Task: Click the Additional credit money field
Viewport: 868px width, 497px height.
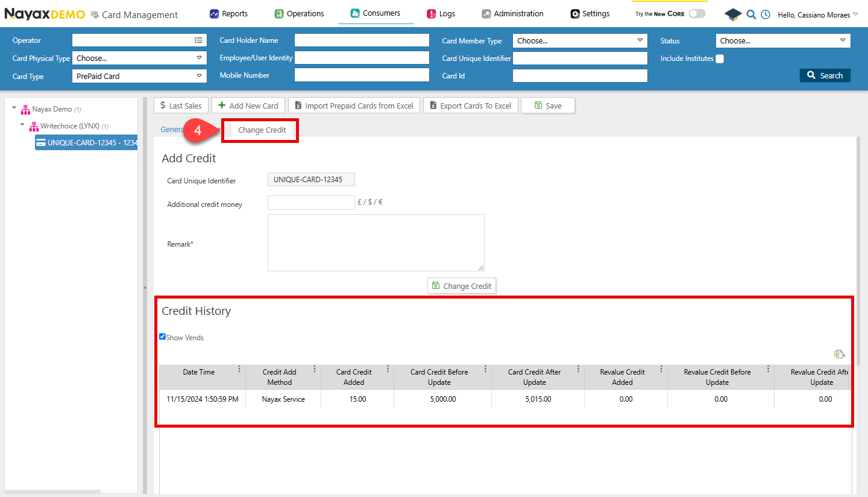Action: point(311,203)
